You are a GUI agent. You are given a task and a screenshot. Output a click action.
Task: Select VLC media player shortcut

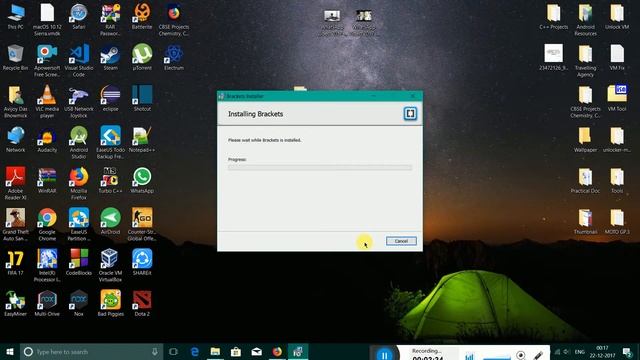(x=47, y=102)
